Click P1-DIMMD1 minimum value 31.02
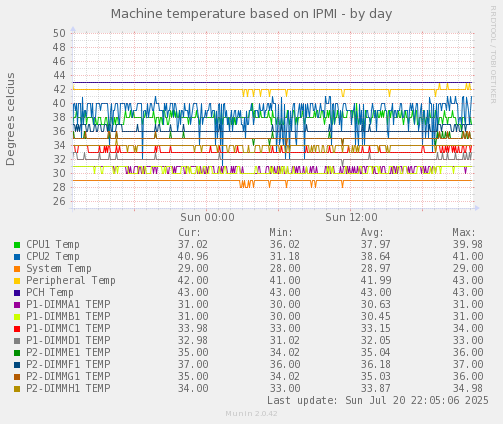 pos(284,340)
